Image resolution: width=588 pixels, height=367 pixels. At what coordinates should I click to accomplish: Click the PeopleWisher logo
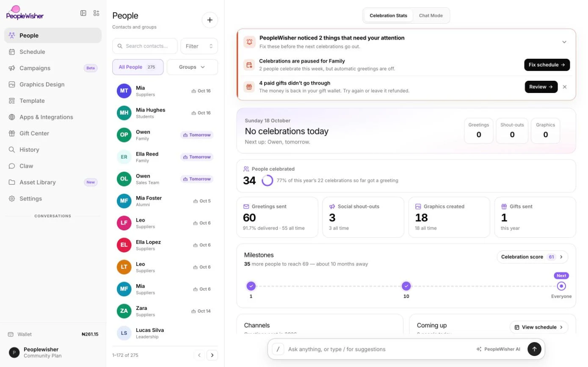tap(25, 13)
